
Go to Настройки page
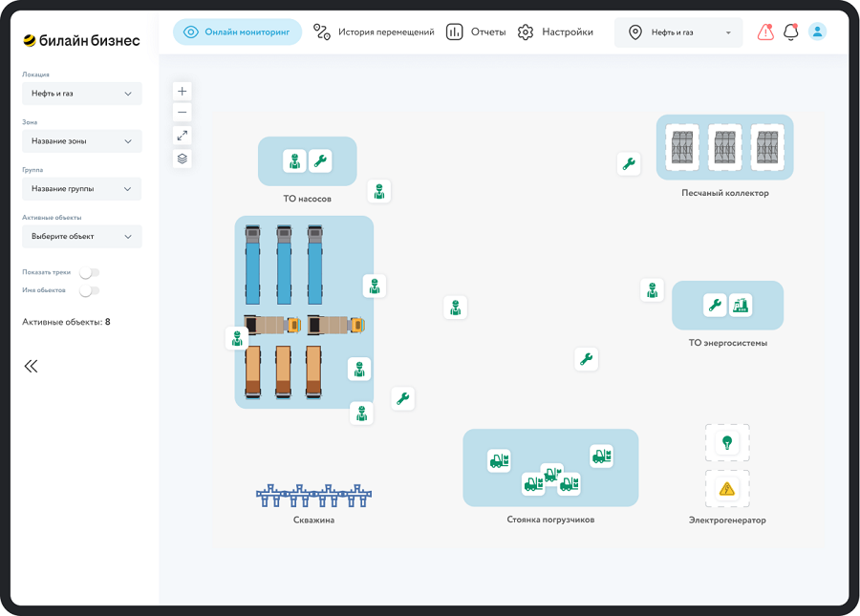pyautogui.click(x=555, y=32)
